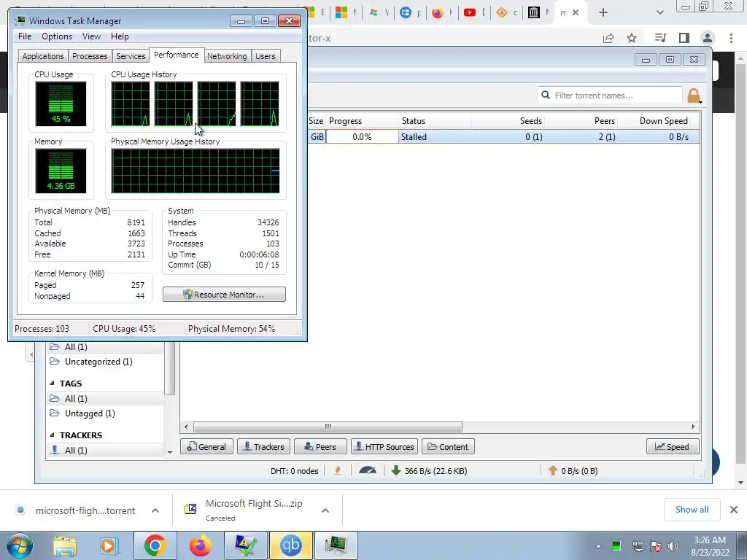
Task: Switch to the Services tab
Action: [131, 56]
